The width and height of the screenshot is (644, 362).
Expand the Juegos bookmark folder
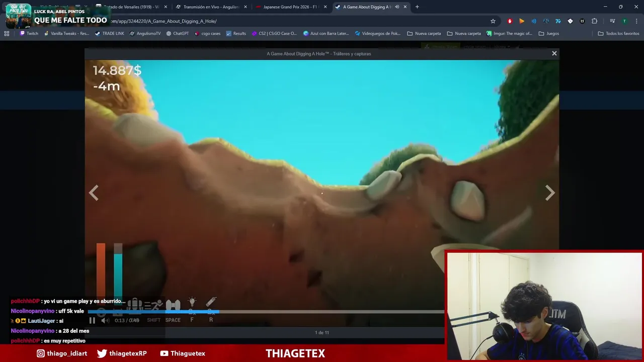(x=548, y=34)
